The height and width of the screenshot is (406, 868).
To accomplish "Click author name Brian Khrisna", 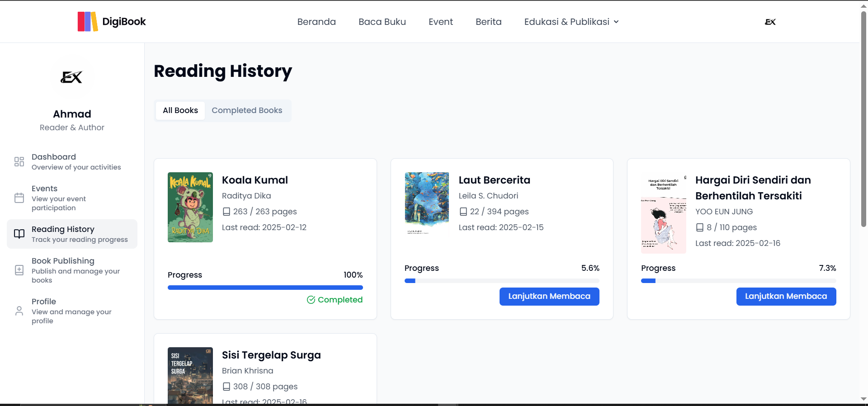I will [x=248, y=371].
